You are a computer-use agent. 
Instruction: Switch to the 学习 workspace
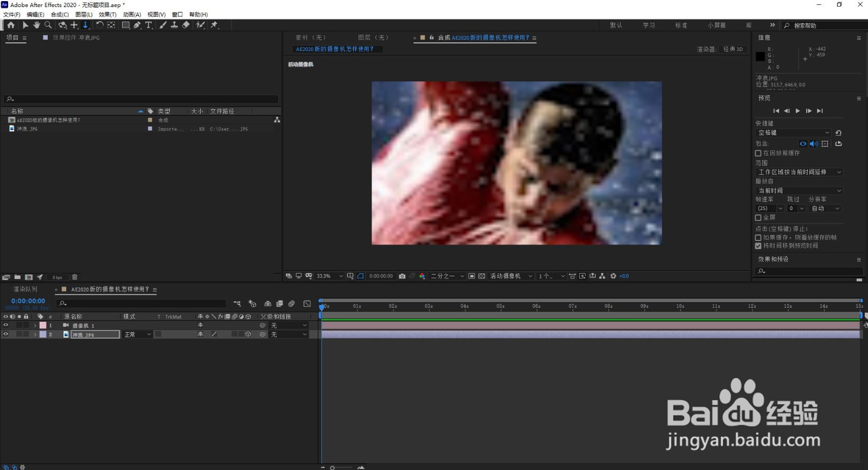click(649, 26)
